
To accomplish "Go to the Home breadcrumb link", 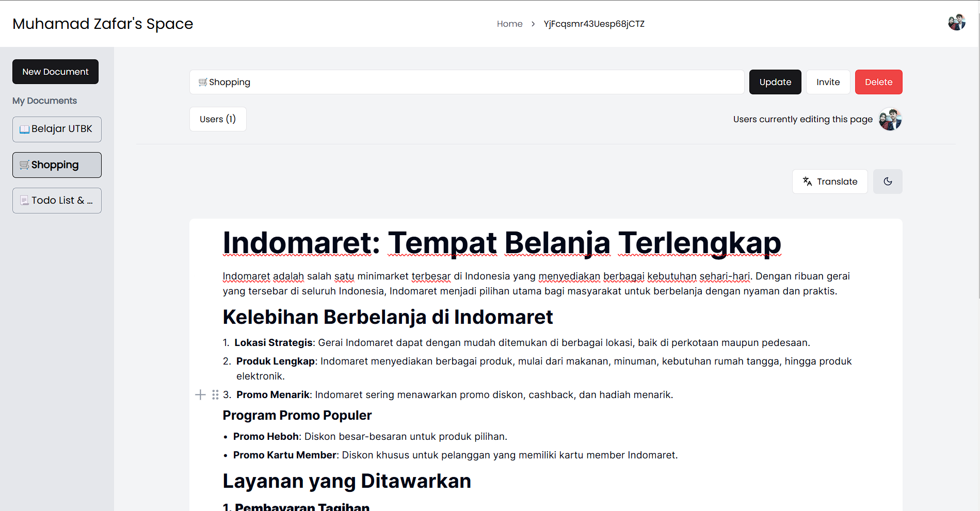I will [x=509, y=24].
